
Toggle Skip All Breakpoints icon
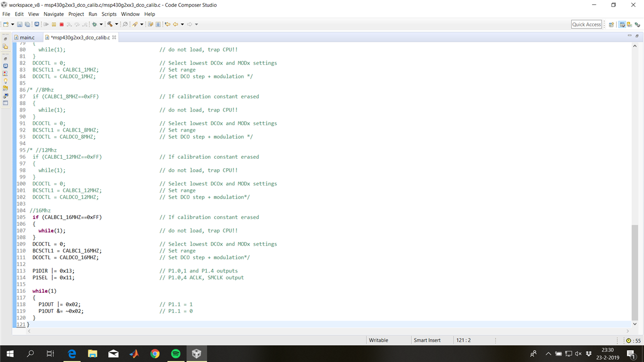pos(125,24)
